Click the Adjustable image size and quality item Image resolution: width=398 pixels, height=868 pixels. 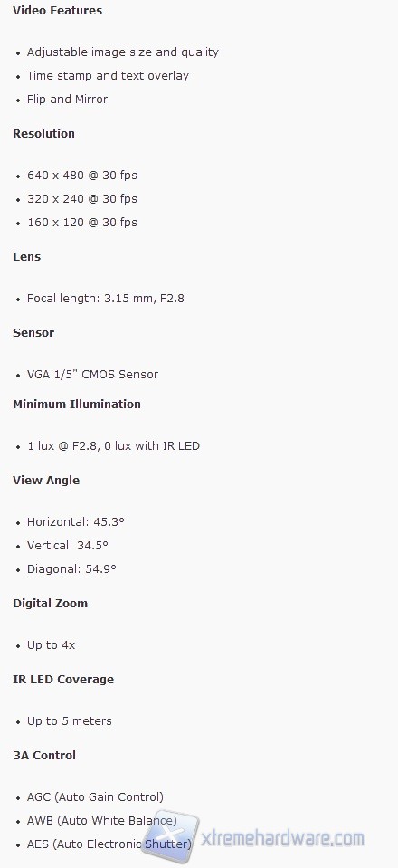[123, 52]
